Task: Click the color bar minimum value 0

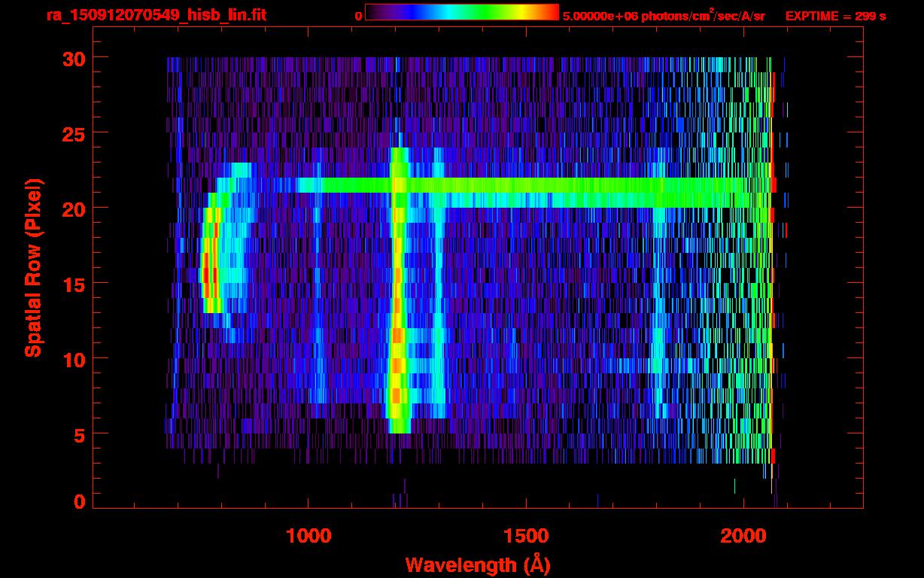Action: 358,16
